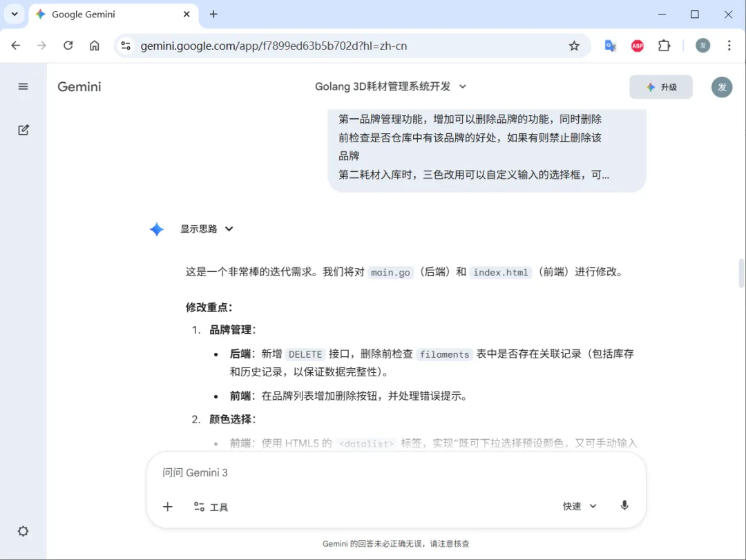Click the DELETE code label
The image size is (746, 560).
click(305, 354)
